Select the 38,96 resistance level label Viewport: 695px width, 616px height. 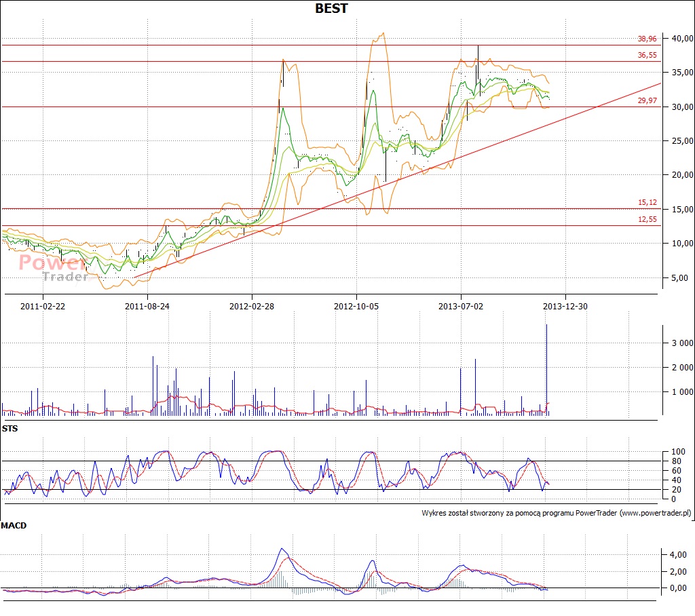click(x=647, y=39)
